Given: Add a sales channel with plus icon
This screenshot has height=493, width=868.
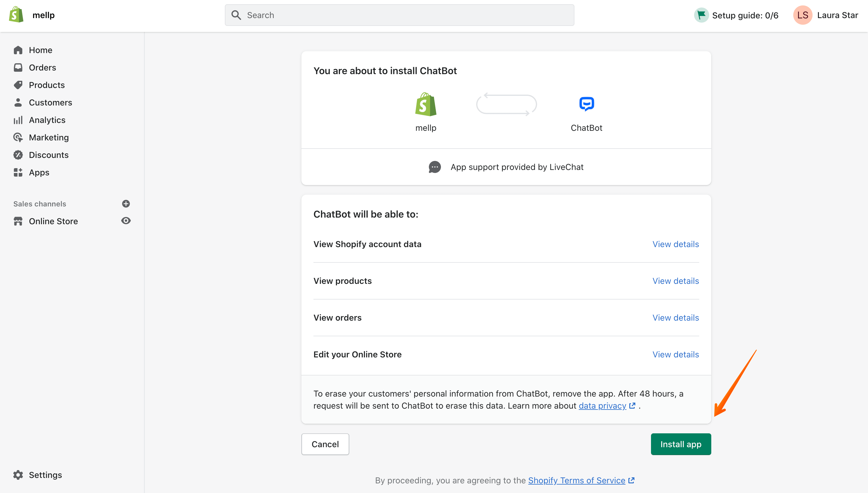Looking at the screenshot, I should (126, 203).
